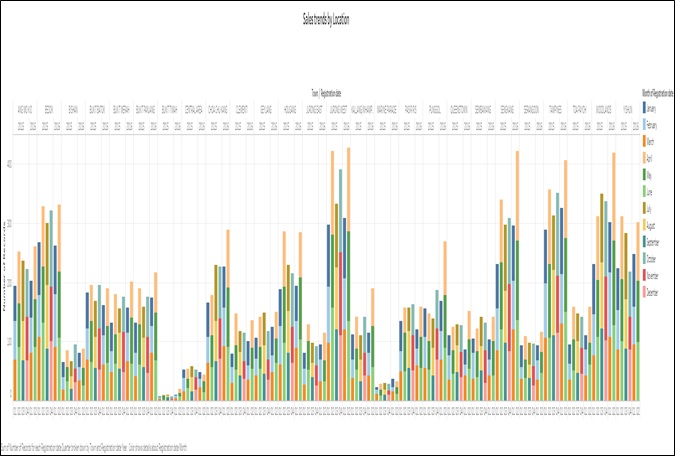This screenshot has height=456, width=675.
Task: Select the 'January' legend label text
Action: pyautogui.click(x=652, y=109)
